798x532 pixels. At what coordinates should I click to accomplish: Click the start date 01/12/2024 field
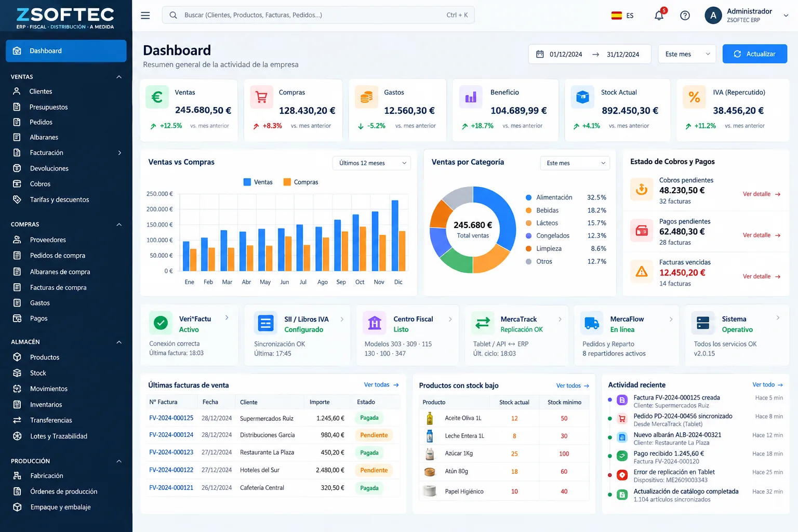[x=566, y=54]
